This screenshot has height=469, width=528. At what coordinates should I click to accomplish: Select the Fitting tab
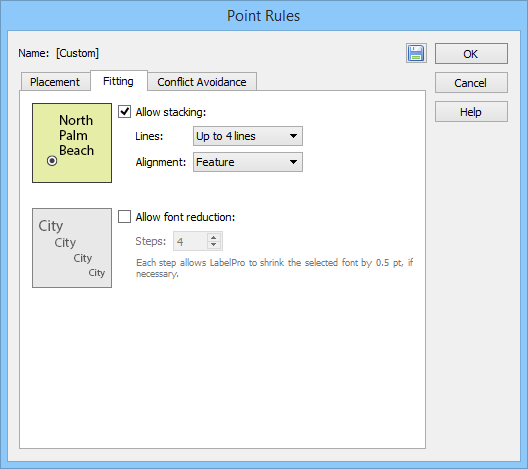[x=119, y=81]
